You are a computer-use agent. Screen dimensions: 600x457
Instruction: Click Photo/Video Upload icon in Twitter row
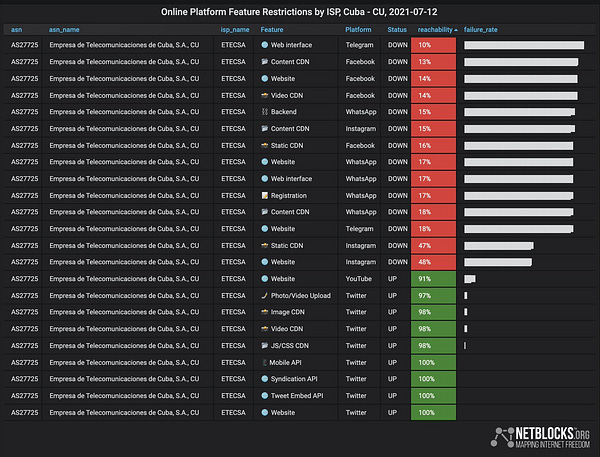pos(264,295)
